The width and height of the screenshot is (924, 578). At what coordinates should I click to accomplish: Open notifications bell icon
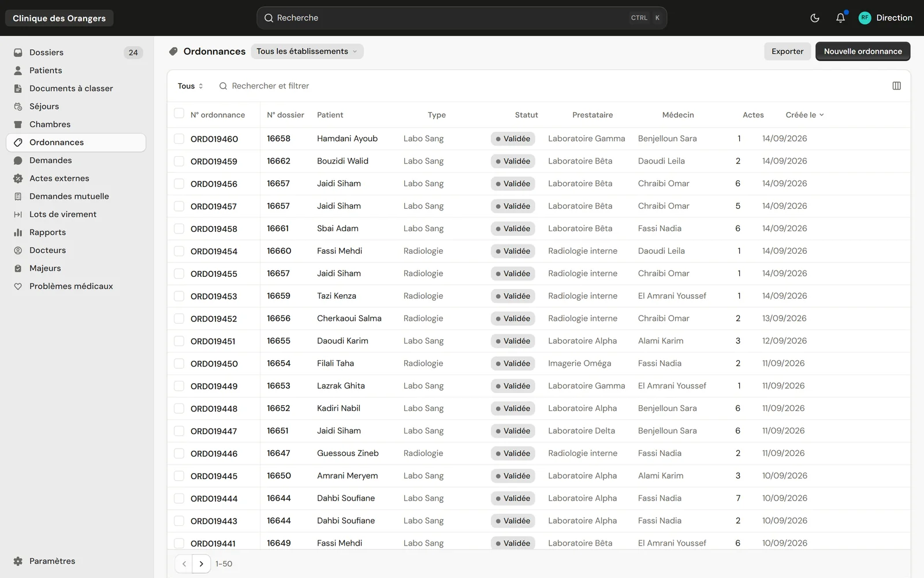840,18
